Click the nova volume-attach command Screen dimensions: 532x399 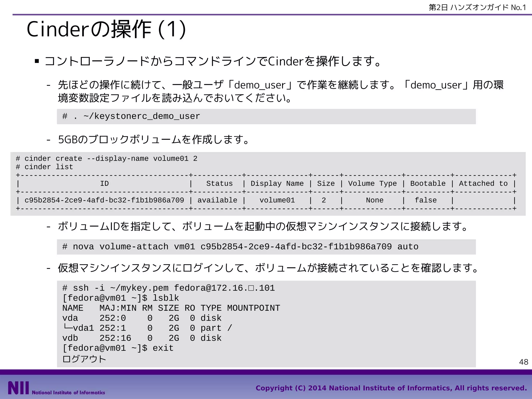tap(240, 247)
